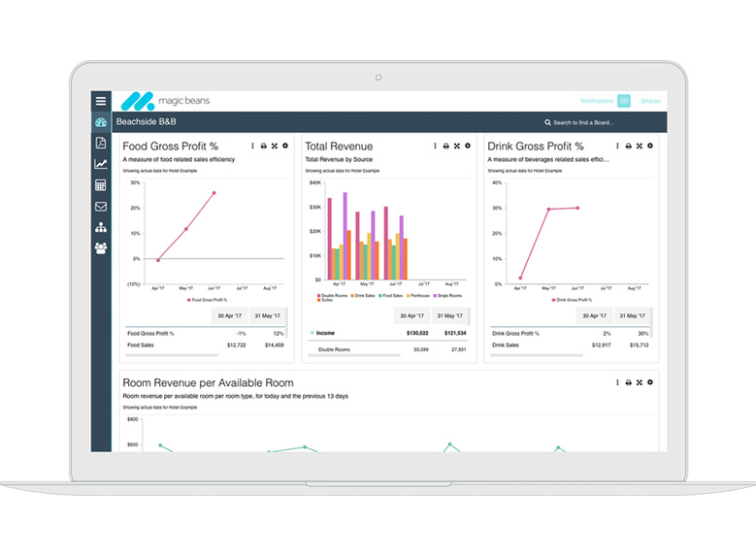Open the dashboard gauge icon in the sidebar
Image resolution: width=756 pixels, height=555 pixels.
click(x=101, y=122)
